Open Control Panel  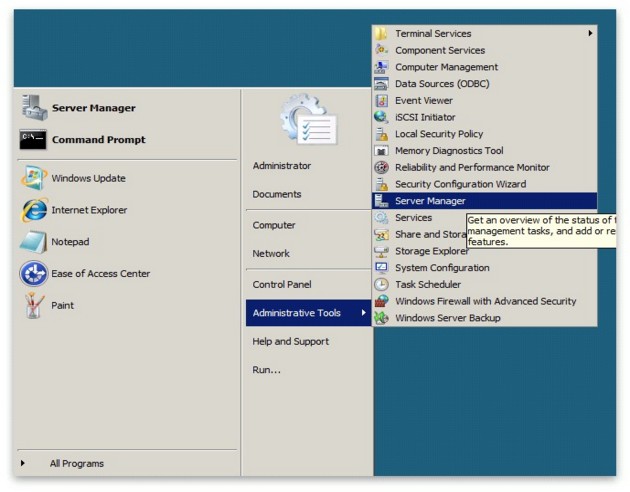(x=282, y=284)
